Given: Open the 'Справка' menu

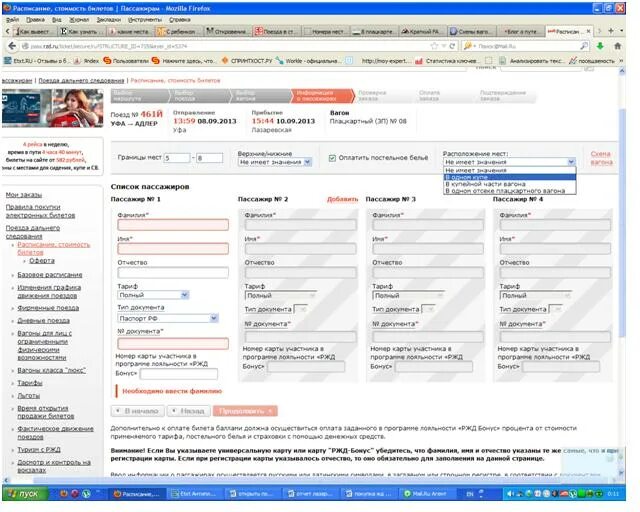Looking at the screenshot, I should 180,20.
